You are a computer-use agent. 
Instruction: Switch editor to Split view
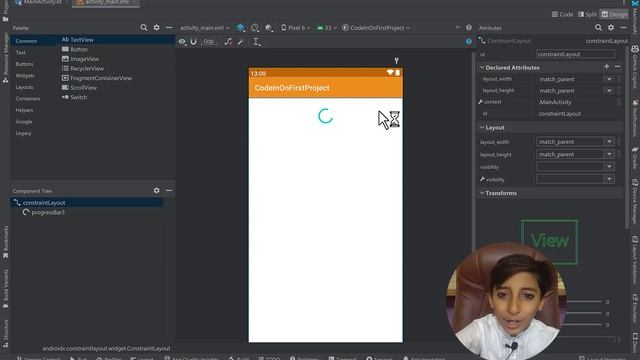[x=587, y=14]
